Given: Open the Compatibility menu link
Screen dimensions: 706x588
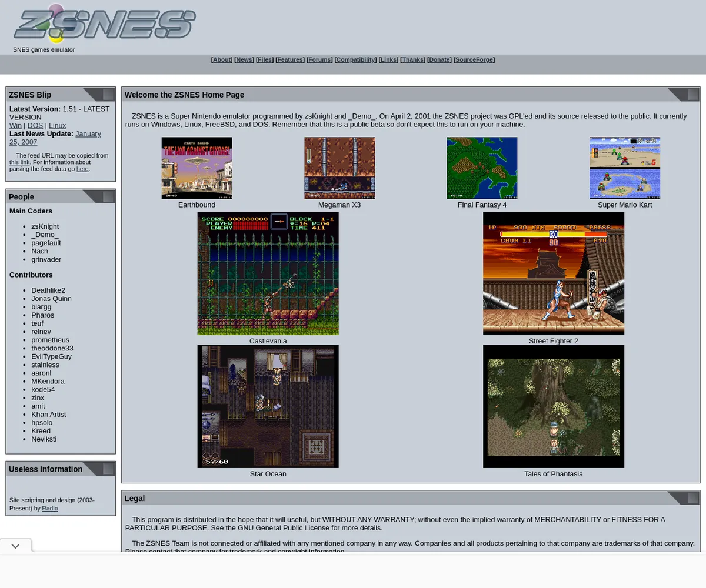Looking at the screenshot, I should pos(355,60).
